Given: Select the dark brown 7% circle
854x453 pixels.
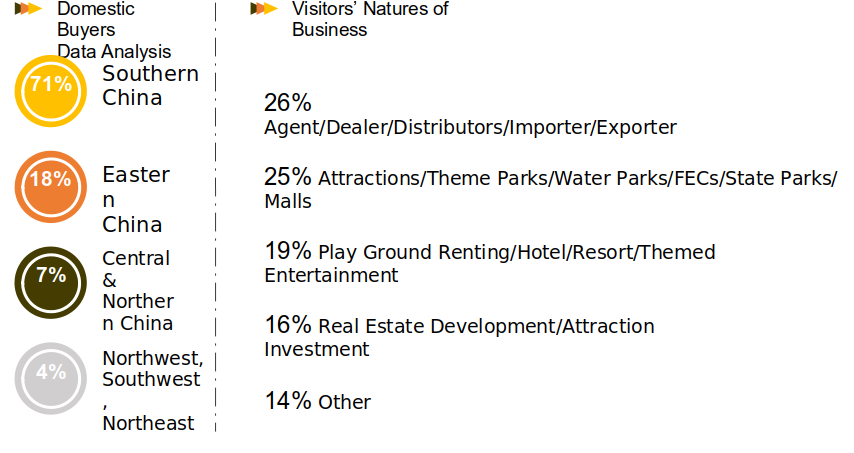Looking at the screenshot, I should [x=51, y=283].
